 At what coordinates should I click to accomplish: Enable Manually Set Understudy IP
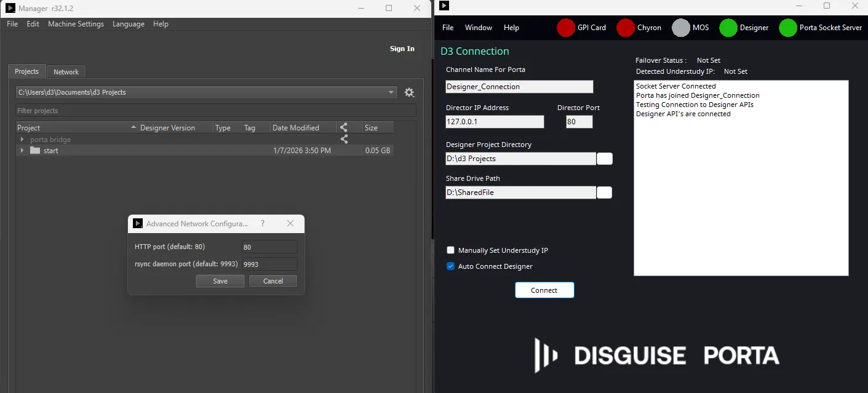coord(450,250)
